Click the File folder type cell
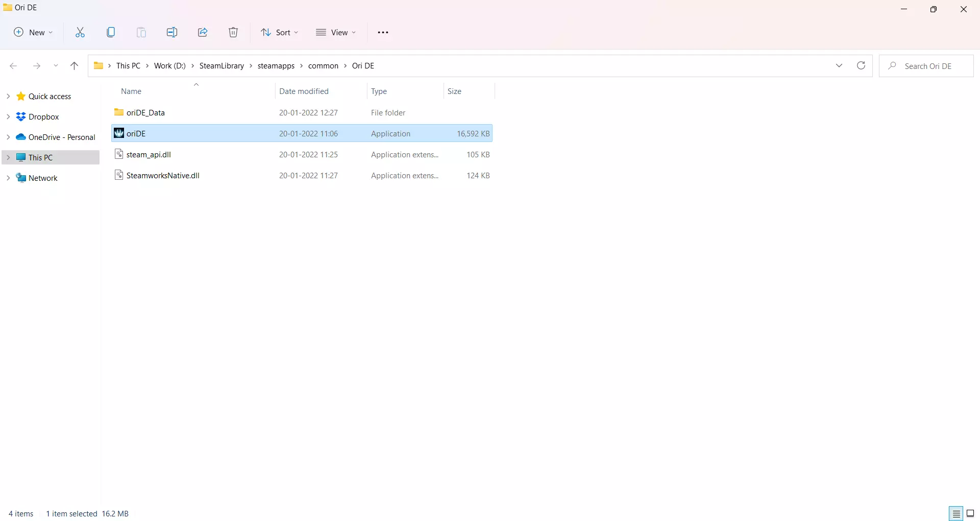This screenshot has width=980, height=521. pyautogui.click(x=388, y=113)
